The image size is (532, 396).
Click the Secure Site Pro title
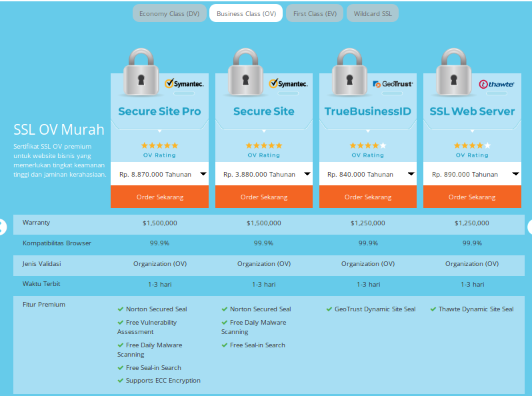159,111
